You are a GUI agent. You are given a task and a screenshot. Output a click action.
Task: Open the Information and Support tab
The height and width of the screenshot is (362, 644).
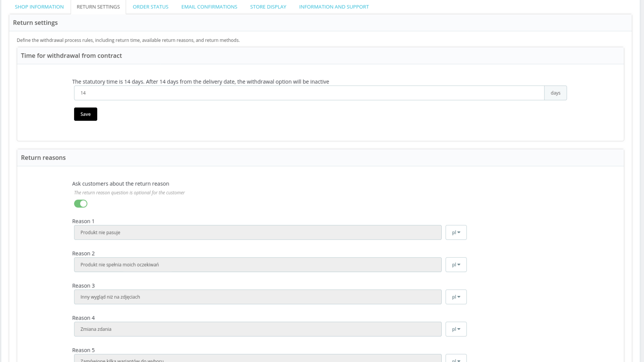click(x=334, y=7)
